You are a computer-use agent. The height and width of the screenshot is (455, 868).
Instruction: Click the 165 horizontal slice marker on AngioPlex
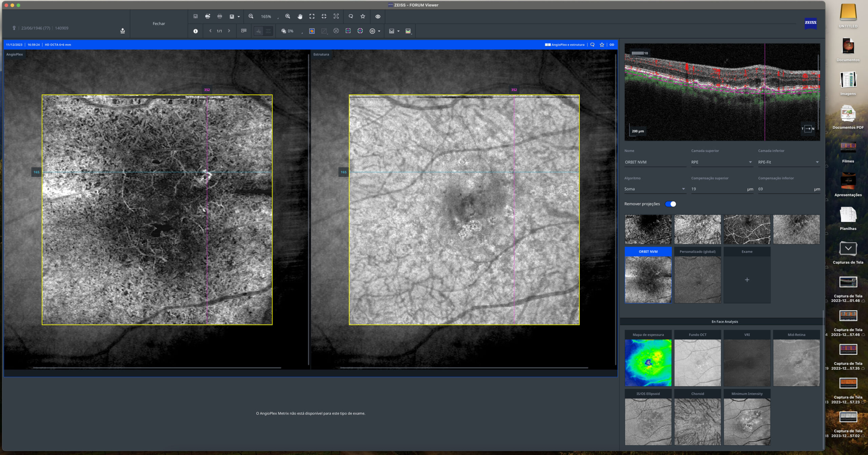(x=36, y=172)
